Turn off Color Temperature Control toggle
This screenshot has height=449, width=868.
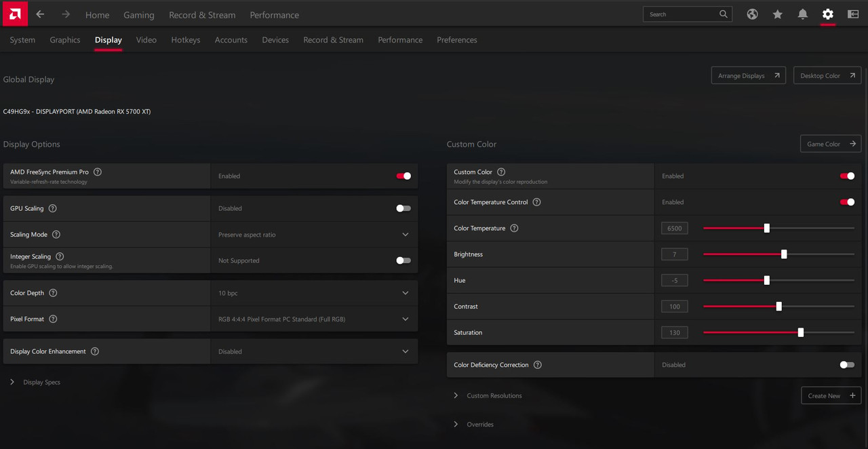click(x=847, y=202)
